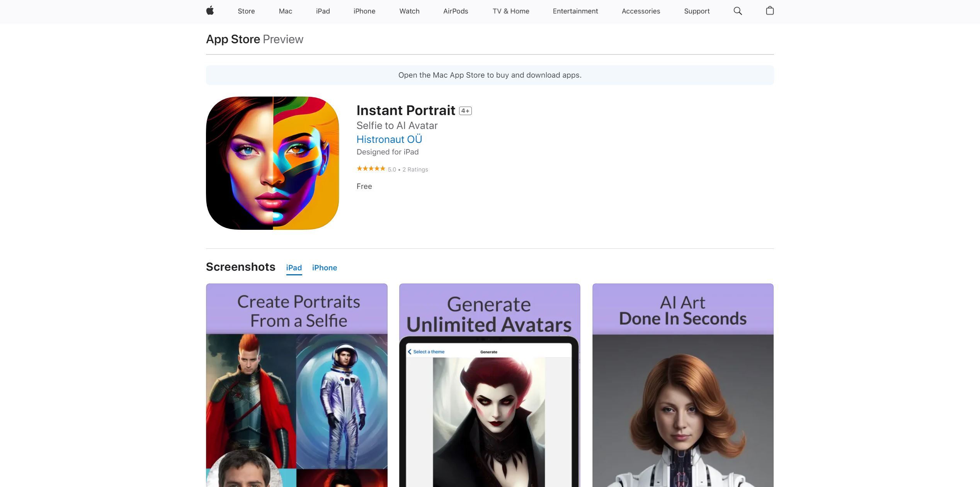Click the Apple logo icon

pyautogui.click(x=210, y=11)
